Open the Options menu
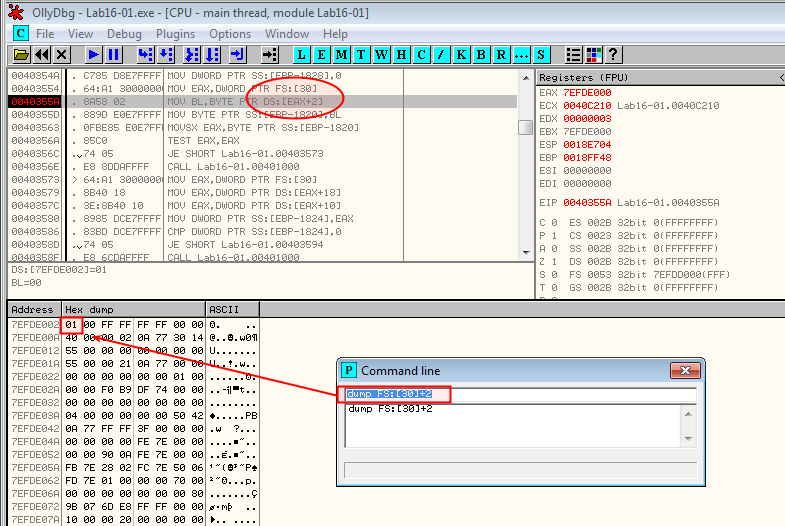785x526 pixels. [x=230, y=34]
